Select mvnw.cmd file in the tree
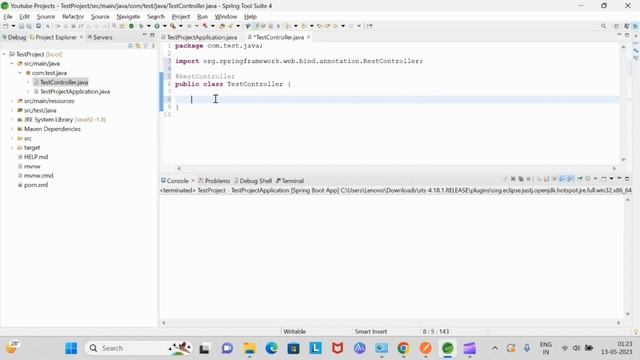 (x=38, y=176)
